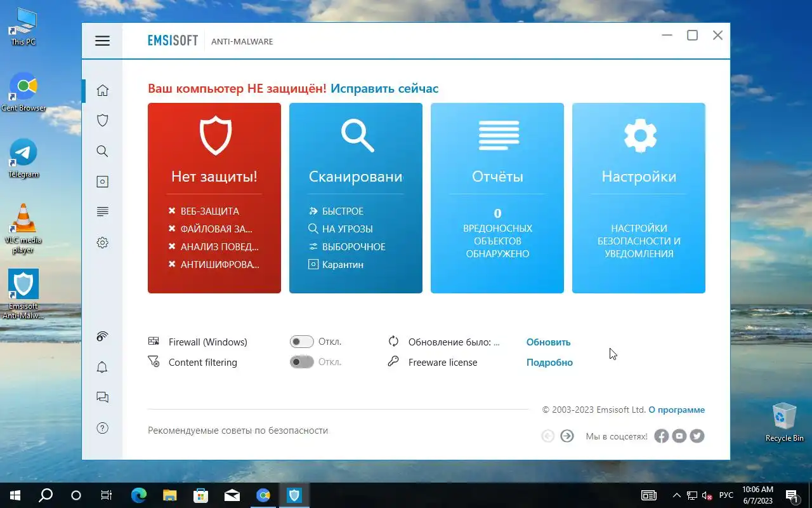This screenshot has width=812, height=508.
Task: Open the notifications bell sidebar icon
Action: click(102, 367)
